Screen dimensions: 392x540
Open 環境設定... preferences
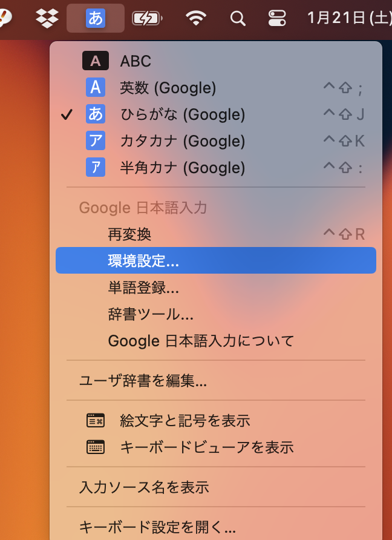143,261
